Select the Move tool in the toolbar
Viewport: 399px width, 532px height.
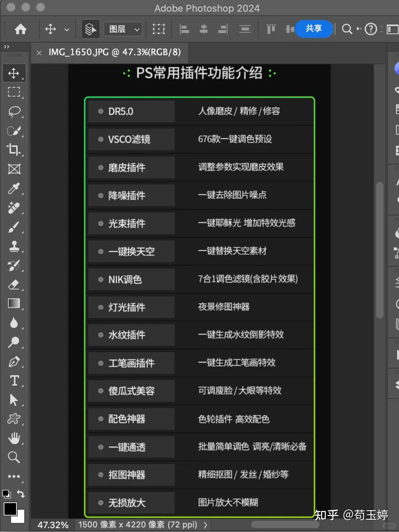coord(14,73)
